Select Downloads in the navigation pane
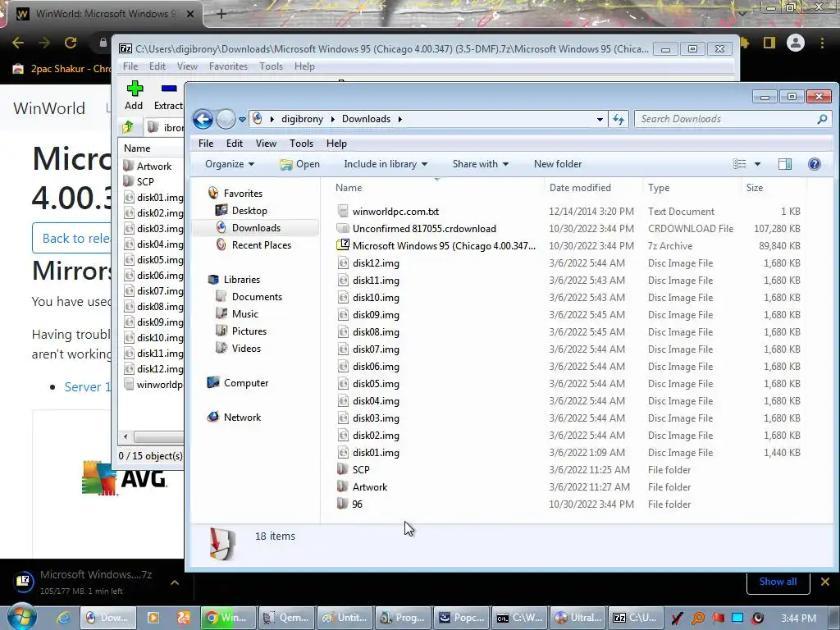The image size is (840, 630). [x=256, y=228]
